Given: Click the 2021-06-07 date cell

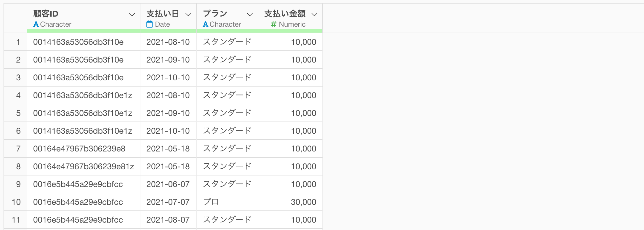Looking at the screenshot, I should point(168,184).
